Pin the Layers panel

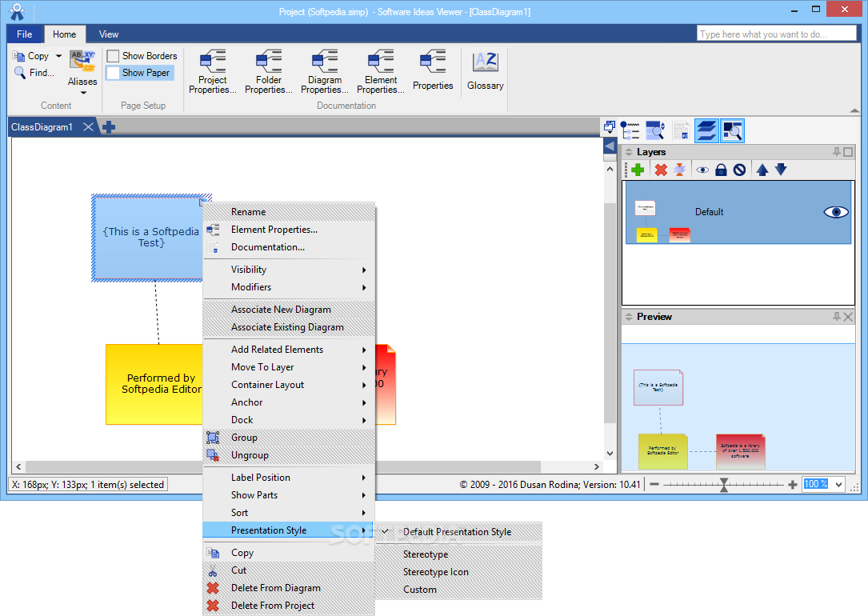click(837, 152)
